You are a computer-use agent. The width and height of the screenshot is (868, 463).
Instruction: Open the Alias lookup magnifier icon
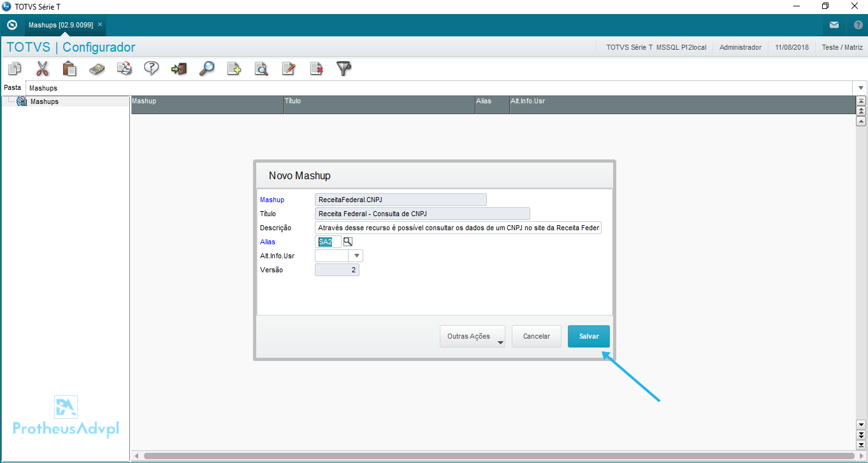click(x=348, y=242)
